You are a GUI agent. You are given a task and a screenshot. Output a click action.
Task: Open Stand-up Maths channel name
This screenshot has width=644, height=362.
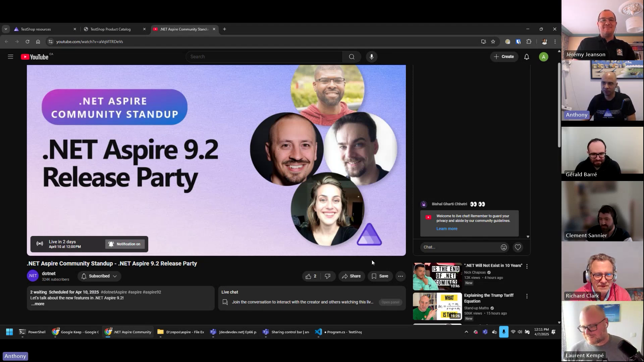[476, 308]
